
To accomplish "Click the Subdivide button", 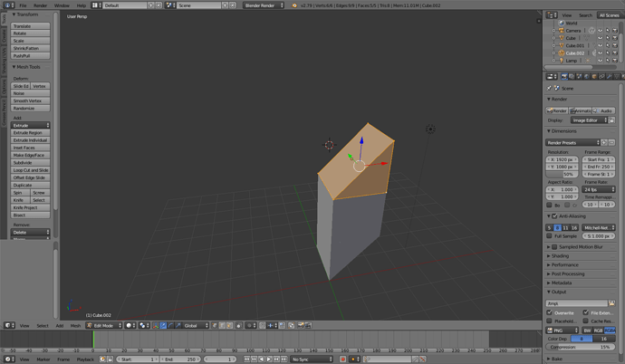I will pos(30,162).
